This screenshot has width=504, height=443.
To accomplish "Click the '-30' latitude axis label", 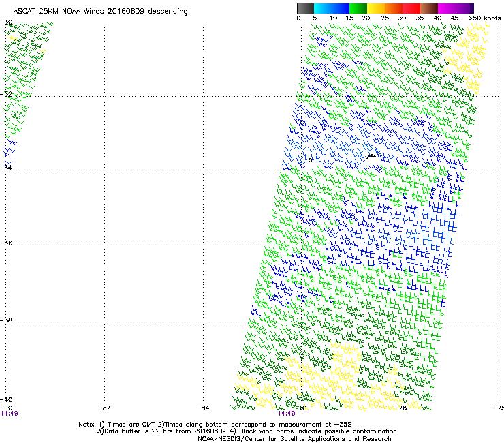I will (x=6, y=22).
